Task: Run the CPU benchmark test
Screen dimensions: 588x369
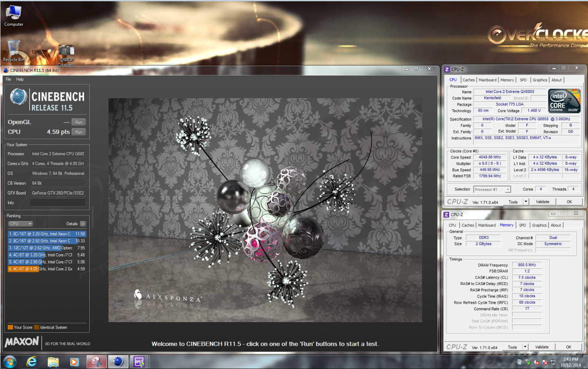Action: coord(79,132)
